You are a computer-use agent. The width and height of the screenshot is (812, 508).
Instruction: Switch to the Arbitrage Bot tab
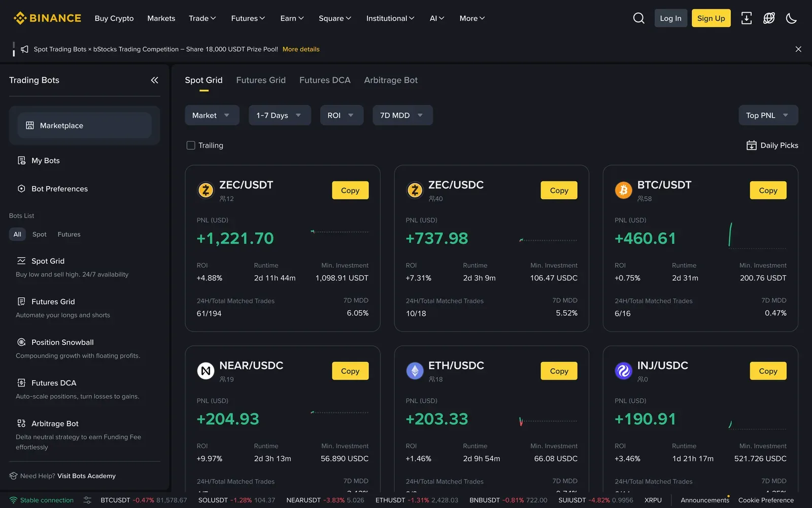[x=391, y=80]
